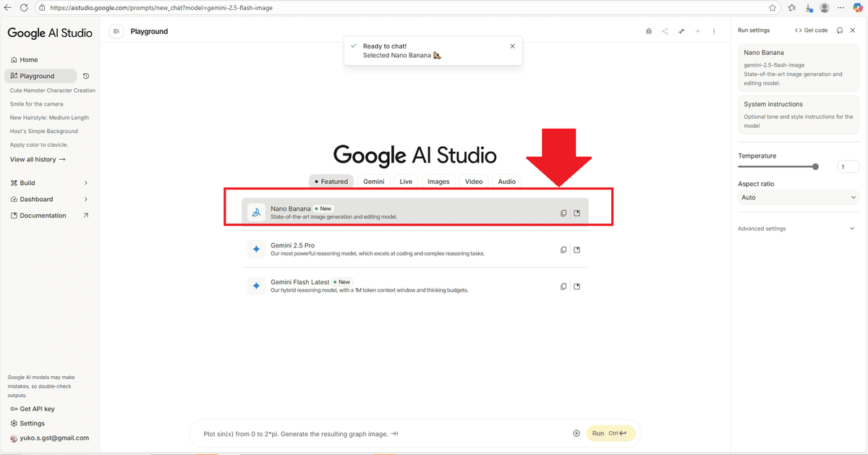Click the Run button

coord(610,433)
